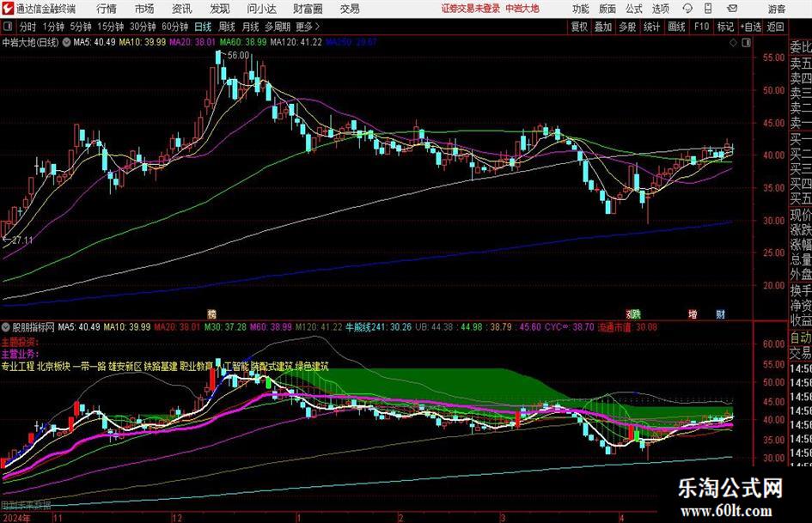This screenshot has width=812, height=523.
Task: Click the 北京板块 sector tag
Action: [53, 367]
